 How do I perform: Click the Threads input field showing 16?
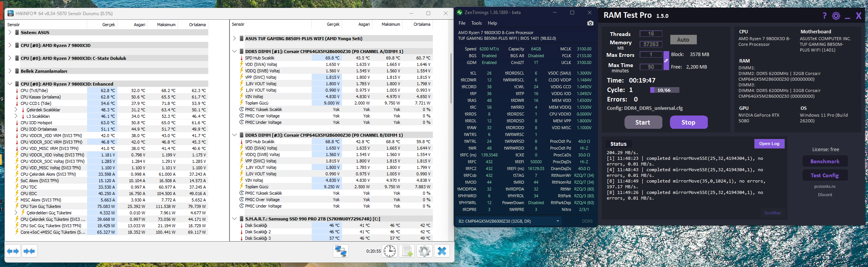pos(651,34)
